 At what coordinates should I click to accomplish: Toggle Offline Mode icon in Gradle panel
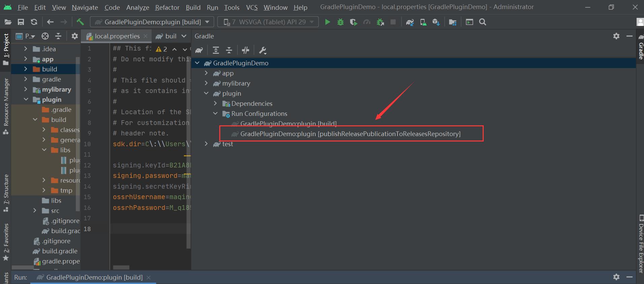point(246,51)
